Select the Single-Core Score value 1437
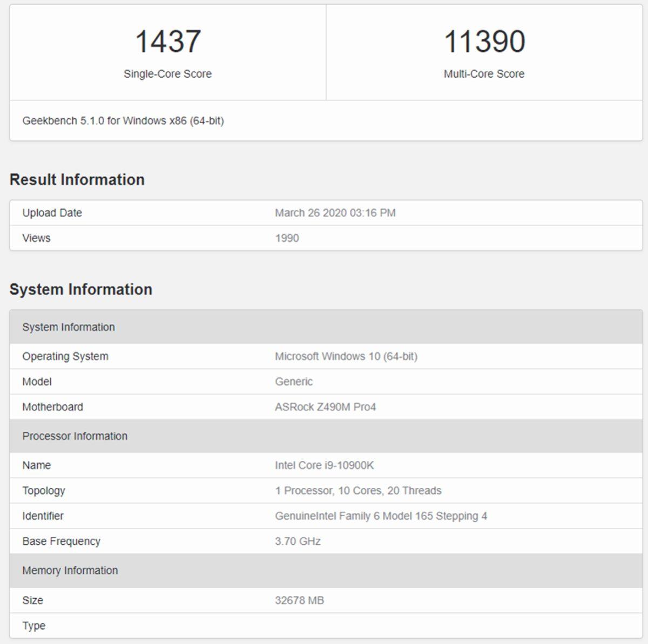 (168, 39)
